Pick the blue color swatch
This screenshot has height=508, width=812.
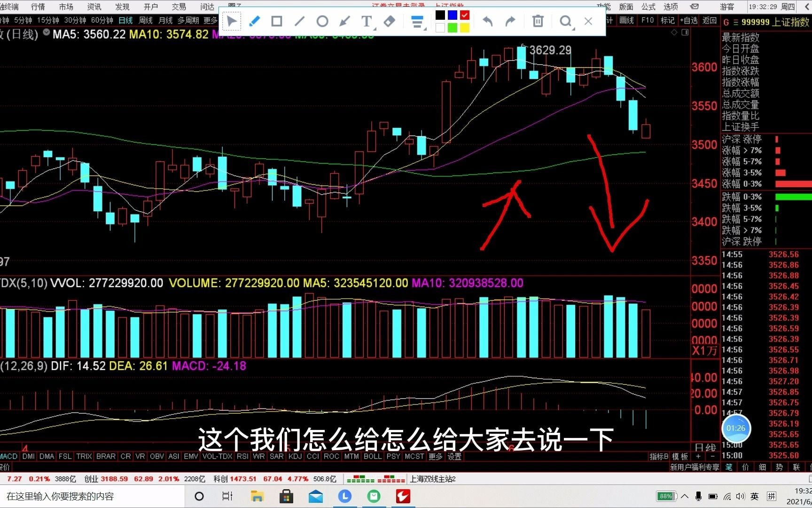[453, 15]
